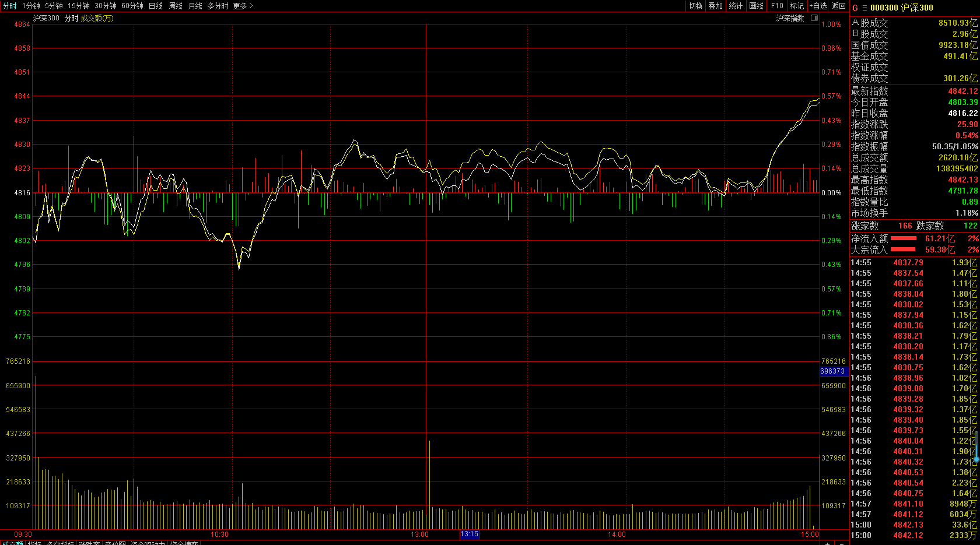Click the 10:30 time axis label
Image resolution: width=980 pixels, height=545 pixels.
click(220, 534)
